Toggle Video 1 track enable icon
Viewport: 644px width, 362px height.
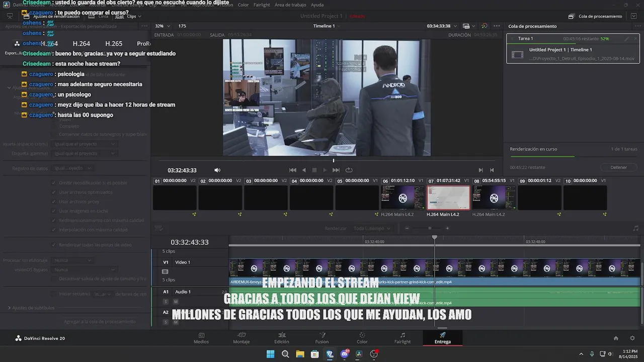(165, 271)
